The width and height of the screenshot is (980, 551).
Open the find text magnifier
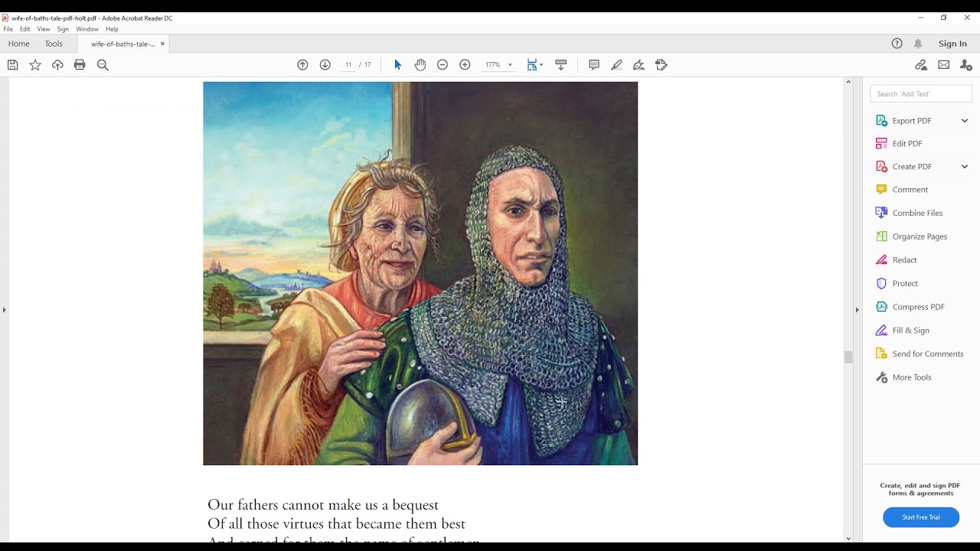(103, 65)
